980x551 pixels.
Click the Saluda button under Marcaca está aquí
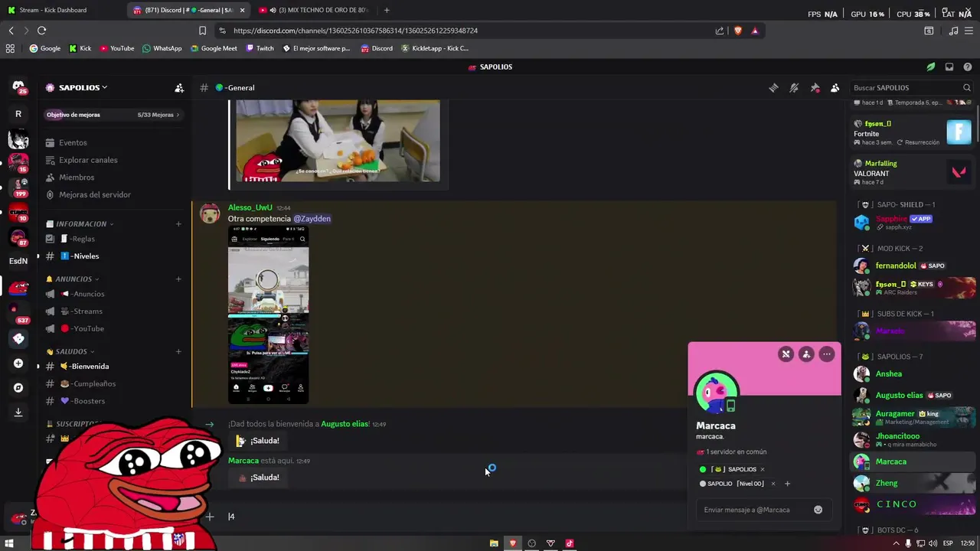(x=256, y=478)
